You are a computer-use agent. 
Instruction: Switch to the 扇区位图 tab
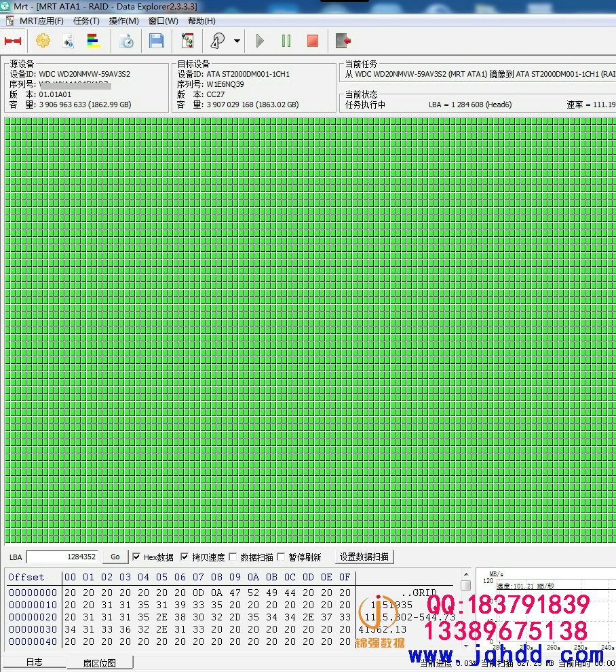(100, 662)
